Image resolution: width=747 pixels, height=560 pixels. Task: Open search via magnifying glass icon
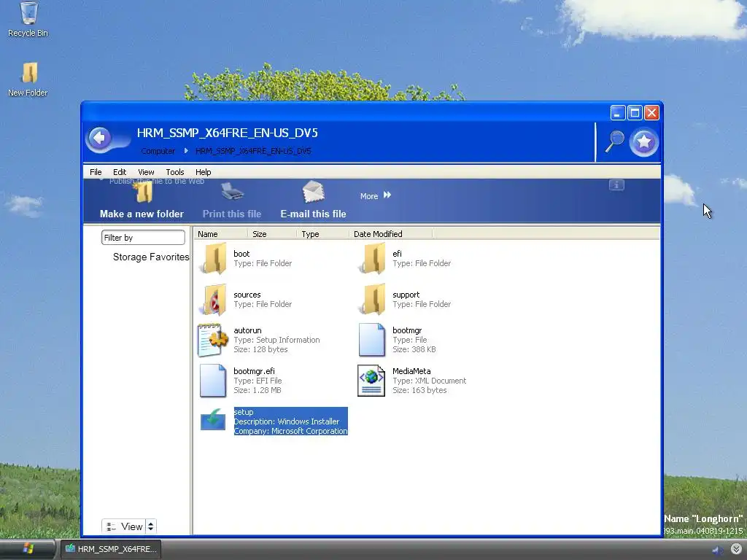click(x=614, y=141)
